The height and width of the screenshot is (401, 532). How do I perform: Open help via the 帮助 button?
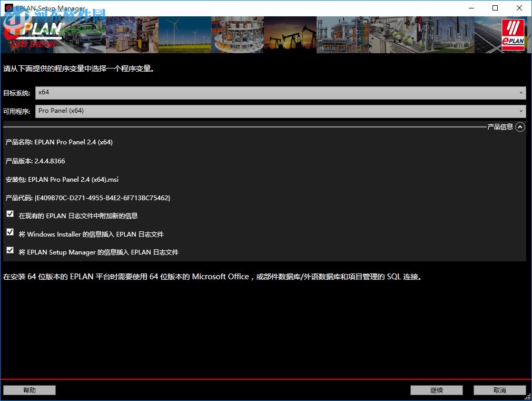pyautogui.click(x=29, y=390)
